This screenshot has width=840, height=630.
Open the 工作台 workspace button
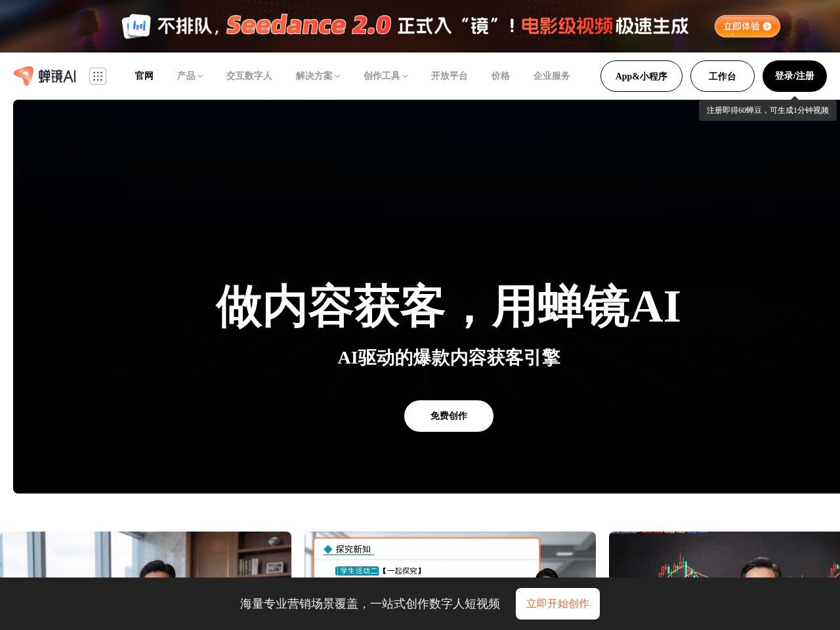[723, 76]
